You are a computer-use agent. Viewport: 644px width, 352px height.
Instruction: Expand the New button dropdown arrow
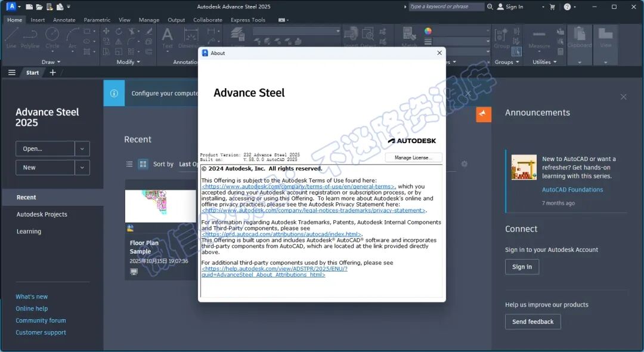82,167
